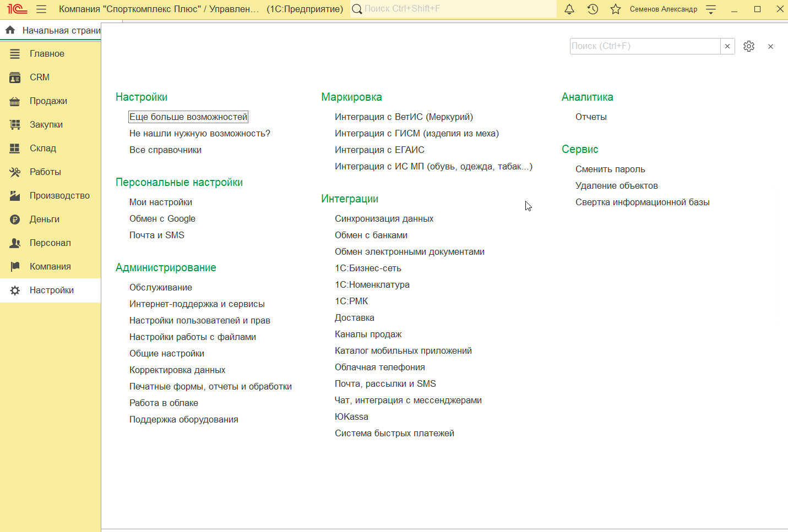788x532 pixels.
Task: Open favorites star icon
Action: [616, 9]
